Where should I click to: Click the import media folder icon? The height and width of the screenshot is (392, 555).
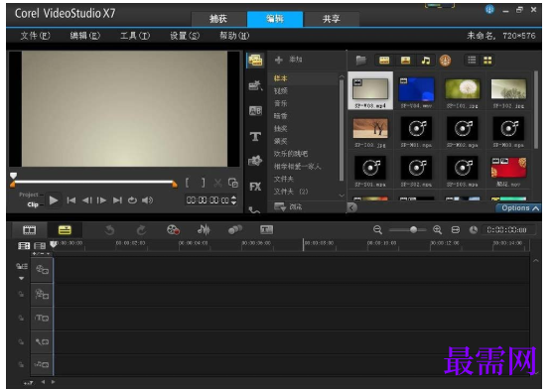click(360, 61)
